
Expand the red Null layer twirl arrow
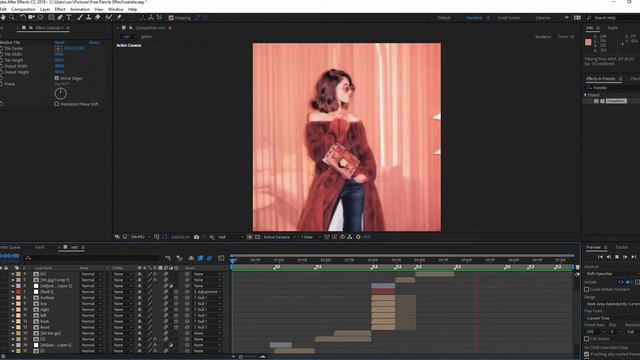tap(13, 292)
